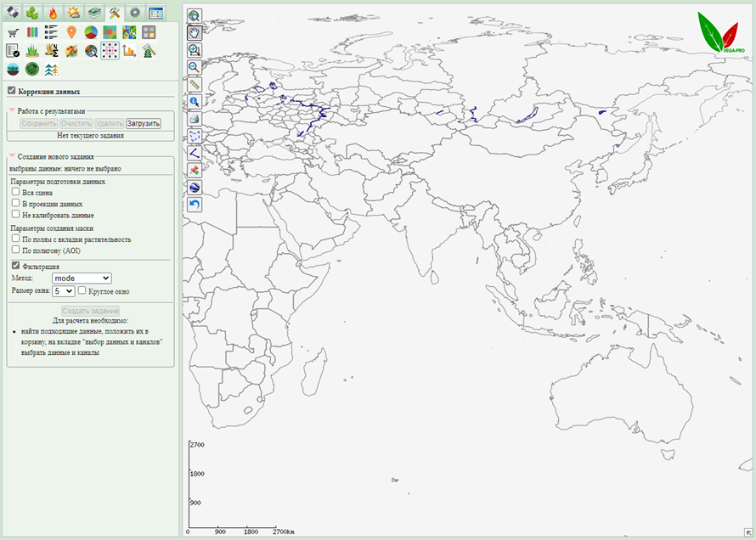Enable the 'Вся сцена' checkbox
Viewport: 756px width, 540px height.
pyautogui.click(x=15, y=192)
